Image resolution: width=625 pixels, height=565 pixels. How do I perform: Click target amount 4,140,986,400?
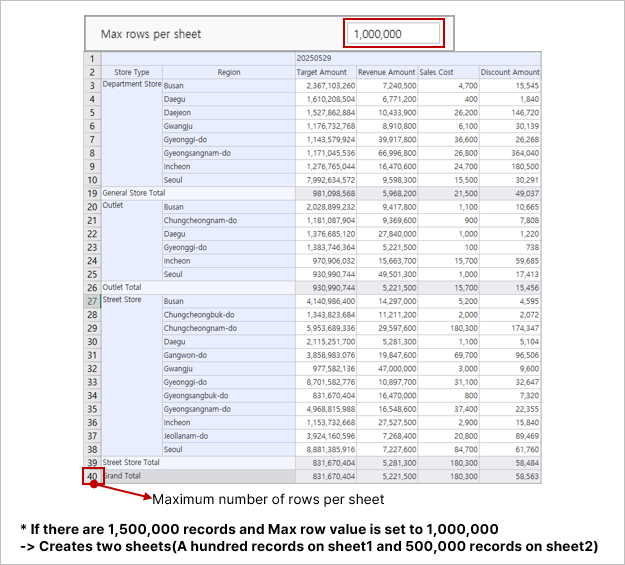click(326, 301)
